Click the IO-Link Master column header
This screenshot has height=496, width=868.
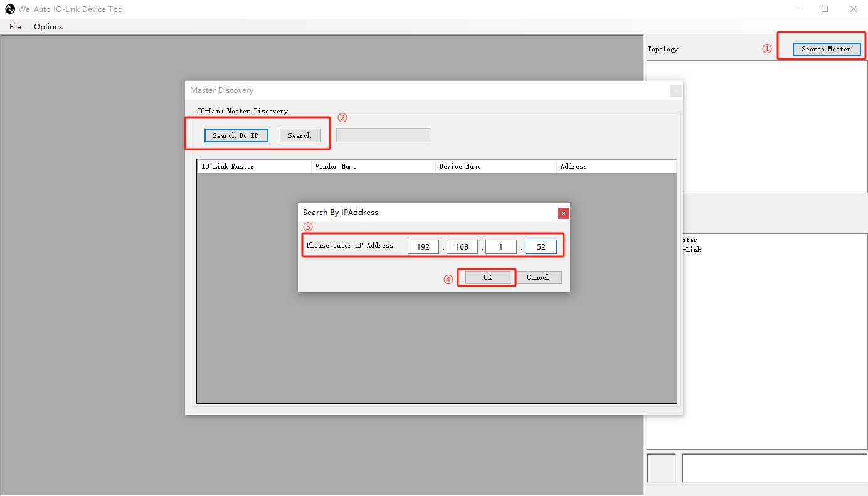coord(254,167)
